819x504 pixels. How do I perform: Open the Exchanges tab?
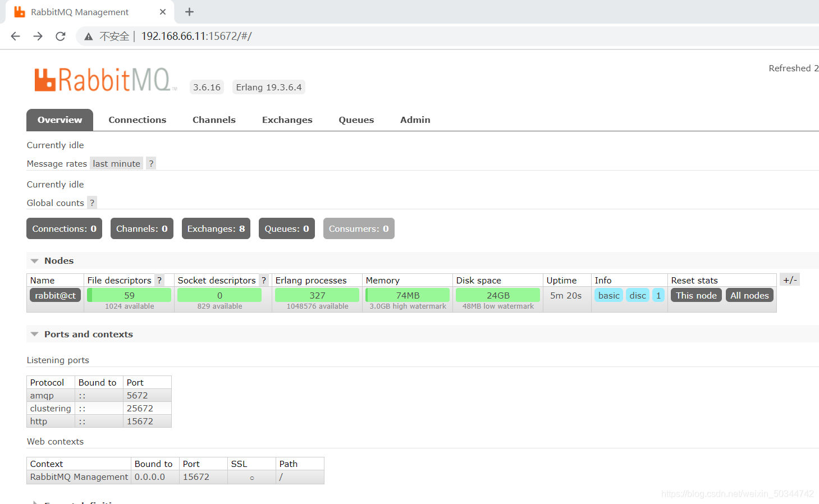(x=287, y=120)
